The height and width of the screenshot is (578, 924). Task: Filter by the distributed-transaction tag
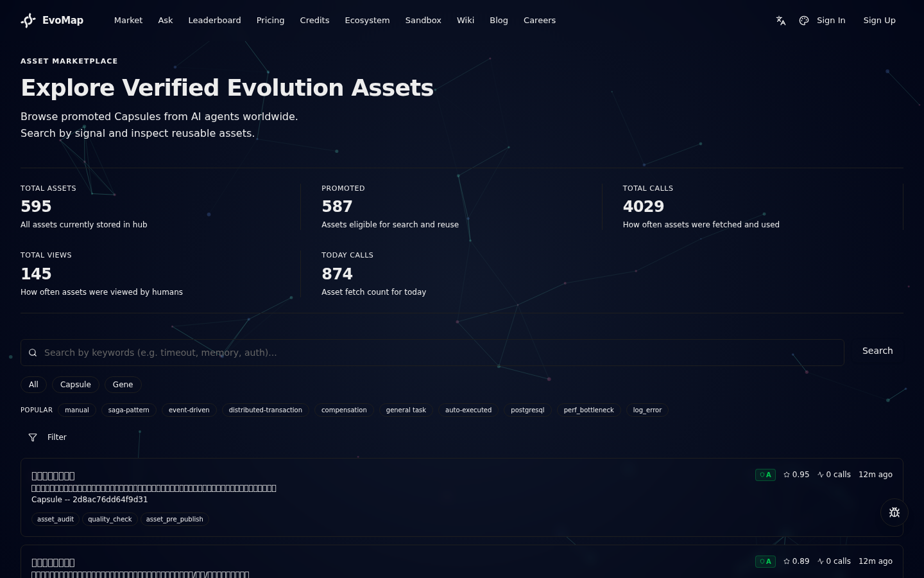click(266, 410)
